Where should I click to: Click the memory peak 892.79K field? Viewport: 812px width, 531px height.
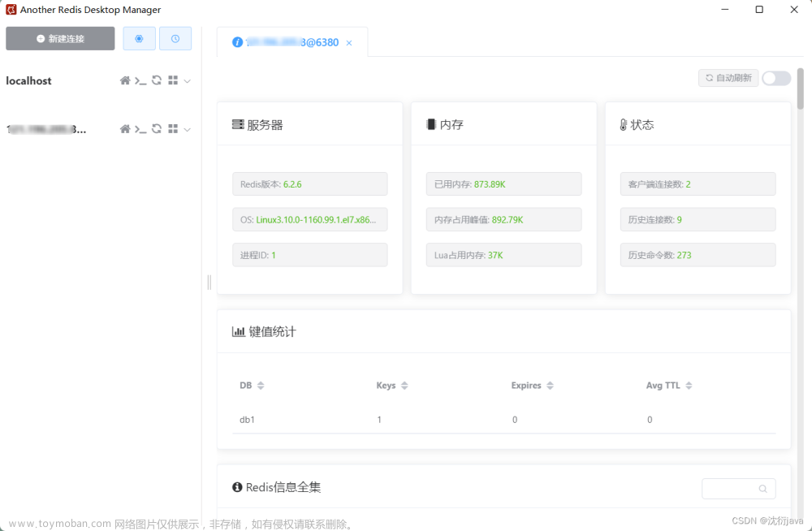pyautogui.click(x=504, y=220)
